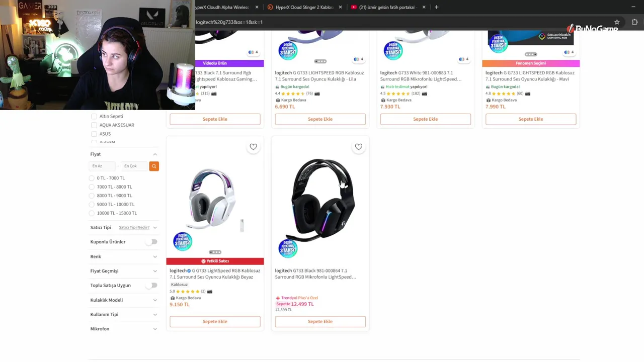644x362 pixels.
Task: Open the Satıcı Tipi Nedir? link
Action: point(134,227)
